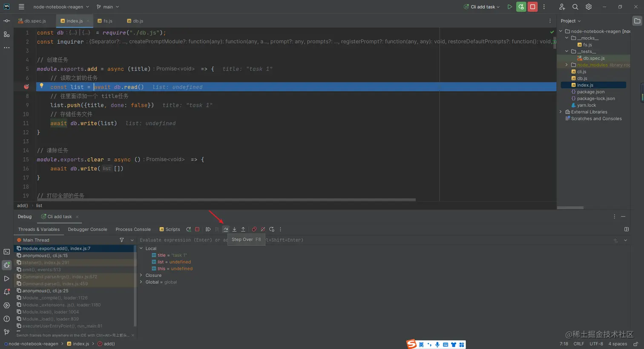Select Threads & Variables tab
The image size is (644, 349).
pos(39,229)
